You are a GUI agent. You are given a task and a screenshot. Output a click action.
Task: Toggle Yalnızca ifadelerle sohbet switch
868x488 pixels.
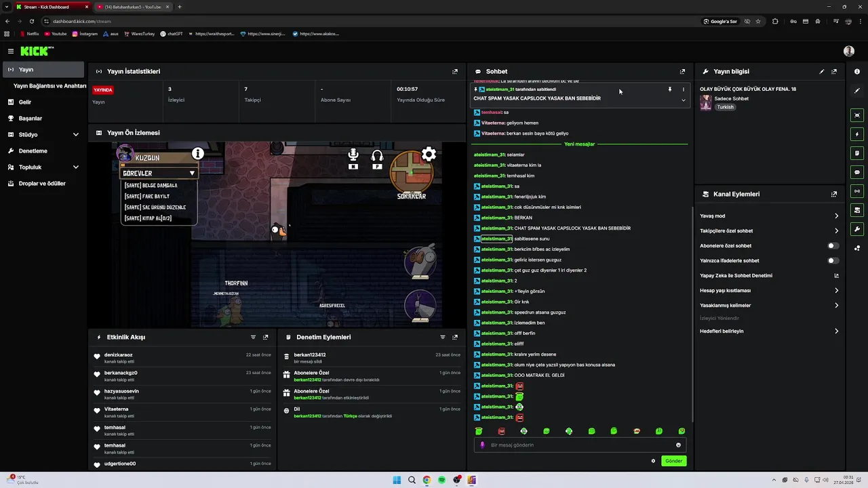[x=833, y=260]
